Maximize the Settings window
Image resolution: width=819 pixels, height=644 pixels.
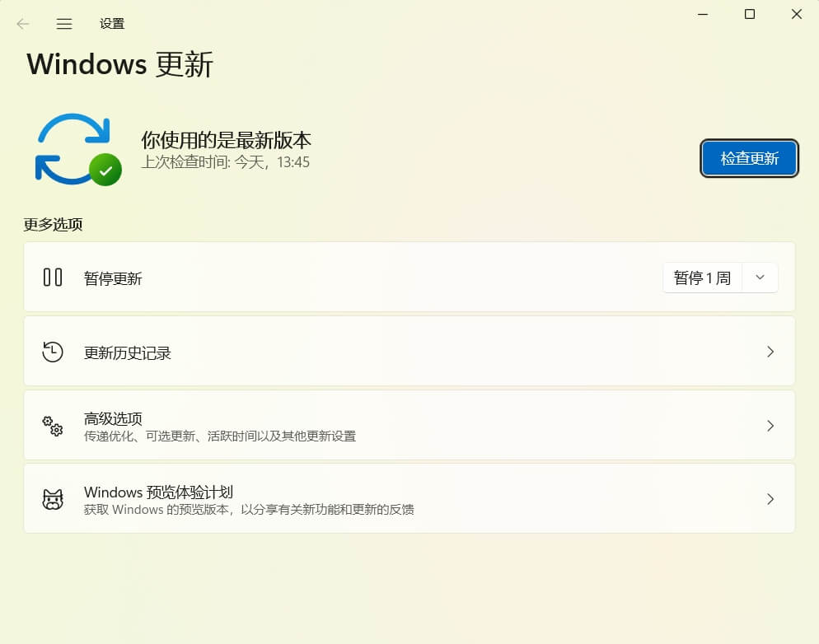pyautogui.click(x=750, y=14)
